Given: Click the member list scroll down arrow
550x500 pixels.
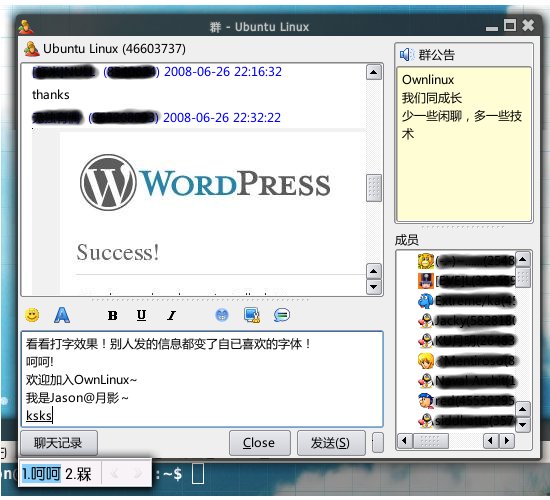Looking at the screenshot, I should tap(523, 425).
